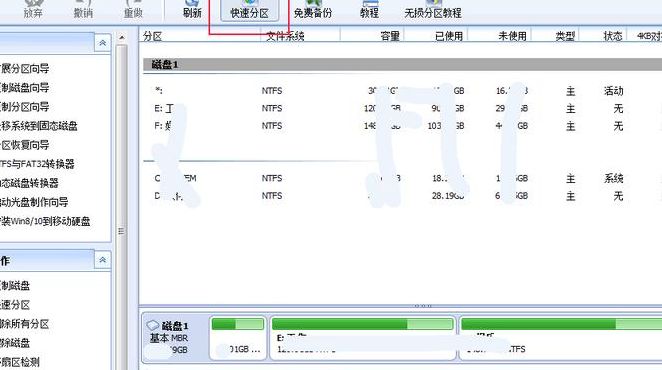This screenshot has height=370, width=662.
Task: Open 免费备份 from the toolbar
Action: point(313,10)
